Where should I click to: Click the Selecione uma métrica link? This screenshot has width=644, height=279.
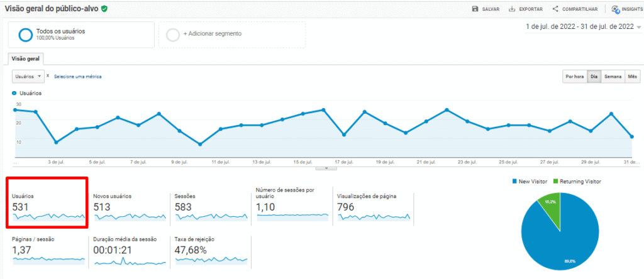[77, 77]
